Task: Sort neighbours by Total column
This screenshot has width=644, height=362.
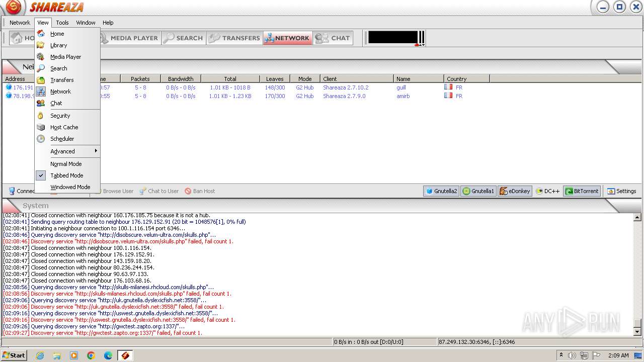Action: pyautogui.click(x=230, y=79)
